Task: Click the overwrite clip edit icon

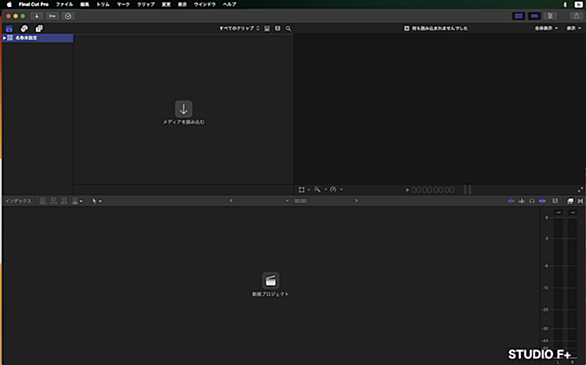Action: point(75,201)
